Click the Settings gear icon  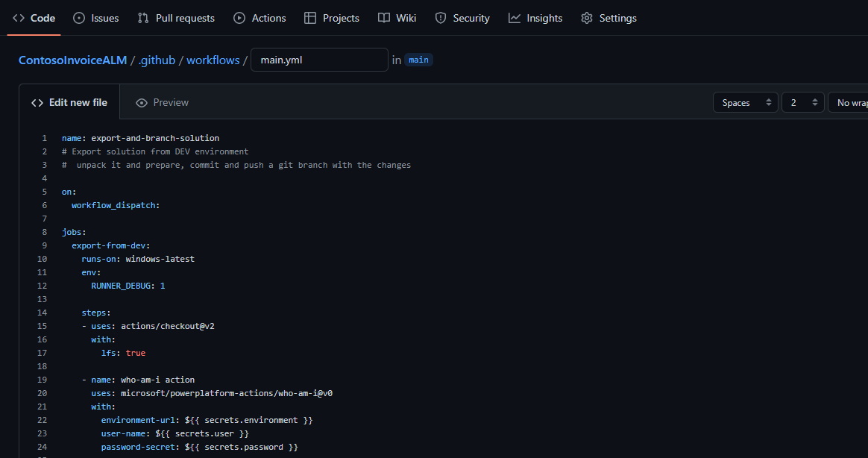tap(587, 19)
